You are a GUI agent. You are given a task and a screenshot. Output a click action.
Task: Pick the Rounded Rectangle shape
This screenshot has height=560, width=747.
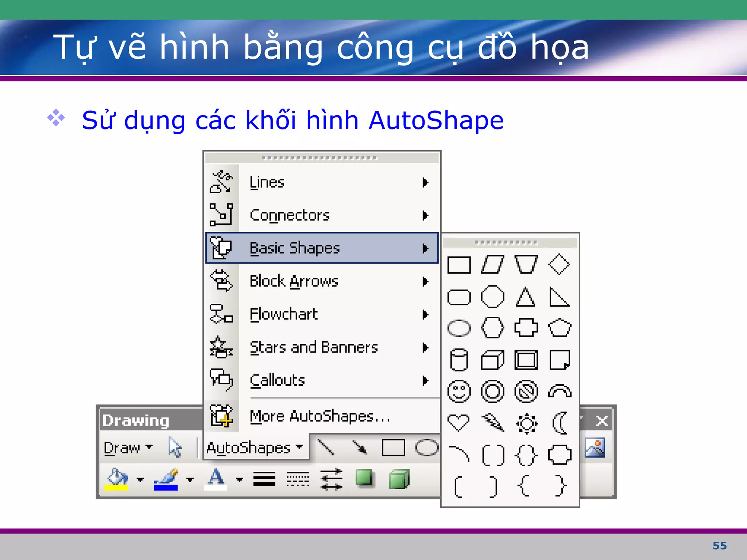coord(459,297)
